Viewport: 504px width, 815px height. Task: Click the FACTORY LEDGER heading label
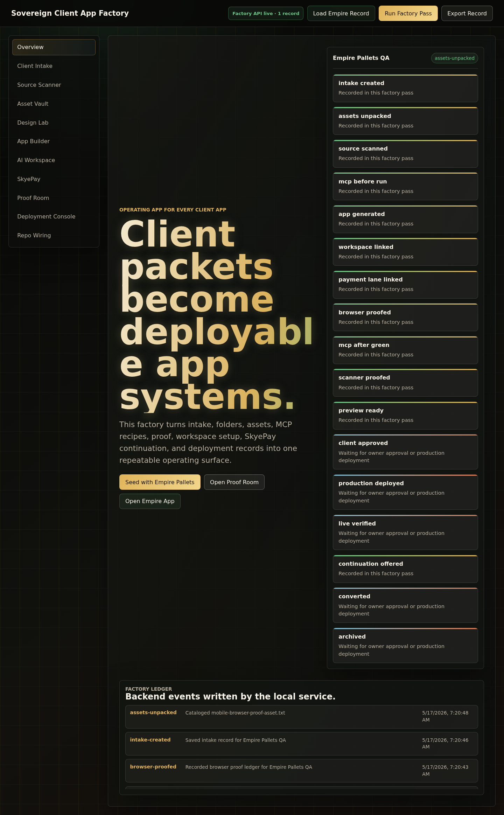click(149, 689)
